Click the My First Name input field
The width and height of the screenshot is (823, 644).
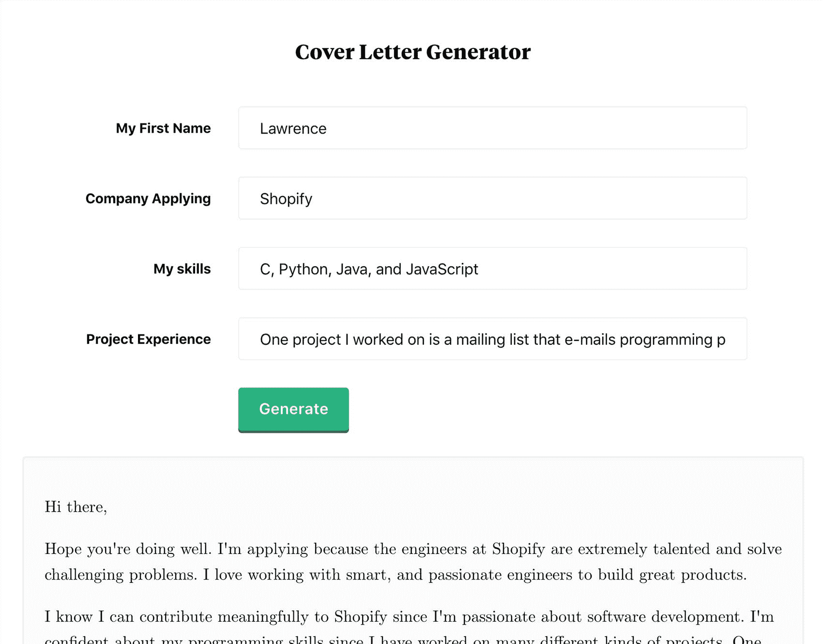492,128
